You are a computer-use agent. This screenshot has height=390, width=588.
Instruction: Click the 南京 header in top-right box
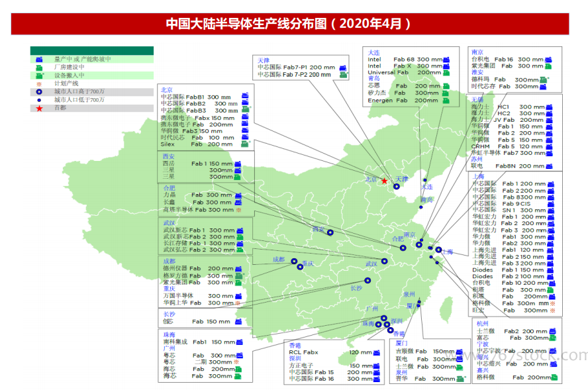pyautogui.click(x=477, y=52)
